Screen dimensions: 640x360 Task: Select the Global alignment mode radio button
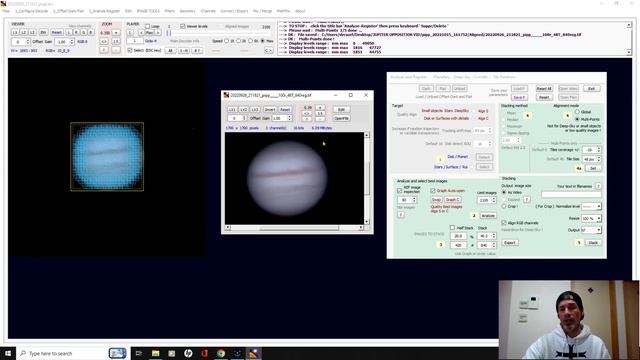[577, 112]
